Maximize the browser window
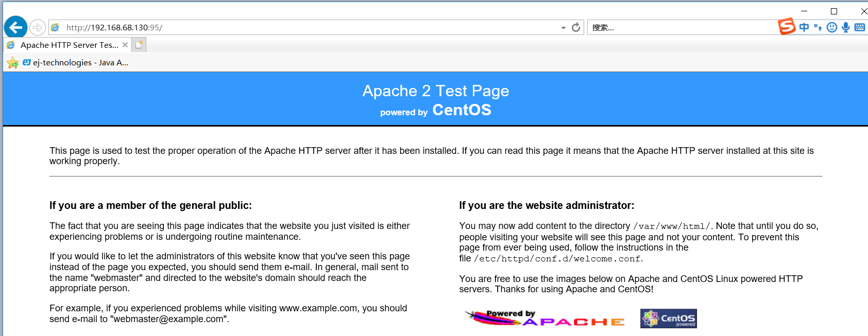Viewport: 868px width, 336px height. pyautogui.click(x=834, y=11)
